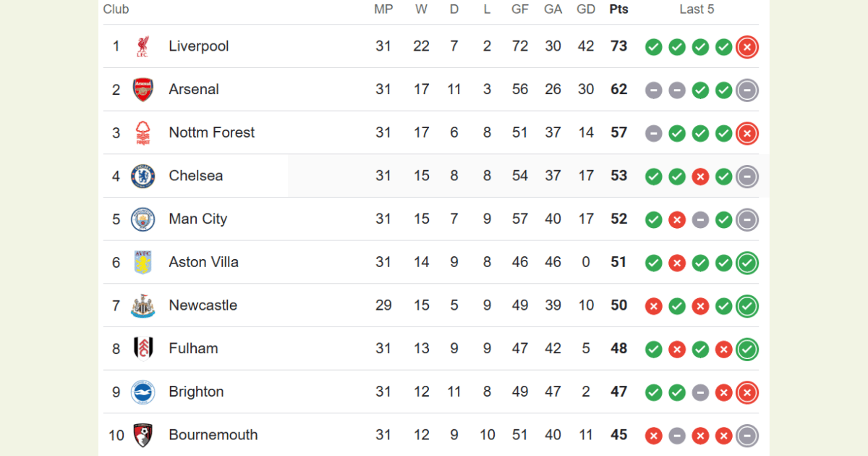The height and width of the screenshot is (456, 868).
Task: Click the Chelsea club crest
Action: click(x=142, y=176)
